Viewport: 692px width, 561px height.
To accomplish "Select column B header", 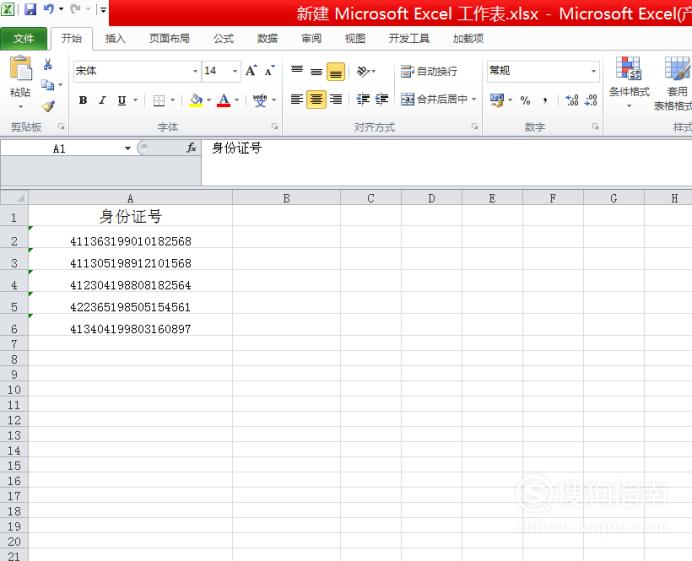I will [x=286, y=198].
